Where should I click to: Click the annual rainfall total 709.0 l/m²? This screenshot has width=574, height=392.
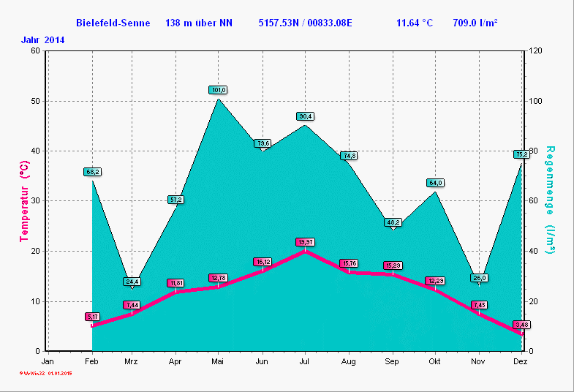[475, 23]
